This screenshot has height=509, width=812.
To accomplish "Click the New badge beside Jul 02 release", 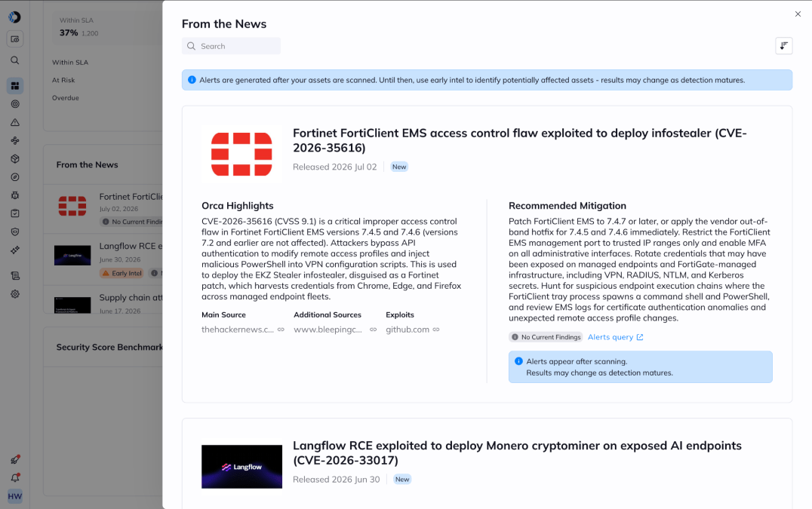I will (399, 167).
